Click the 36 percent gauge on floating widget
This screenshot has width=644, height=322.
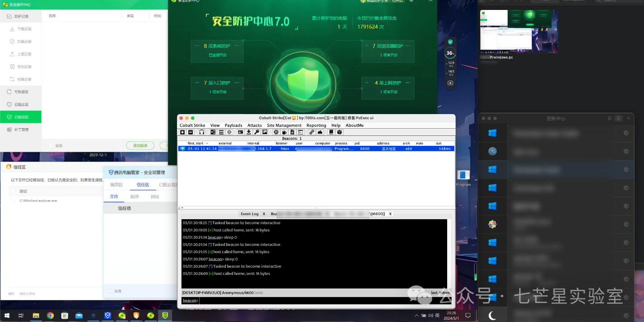(449, 53)
